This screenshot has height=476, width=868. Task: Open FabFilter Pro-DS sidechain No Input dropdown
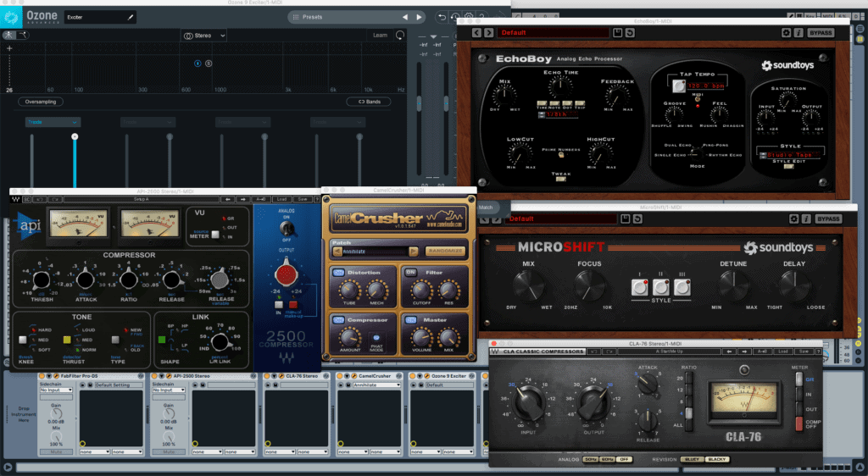click(x=56, y=390)
